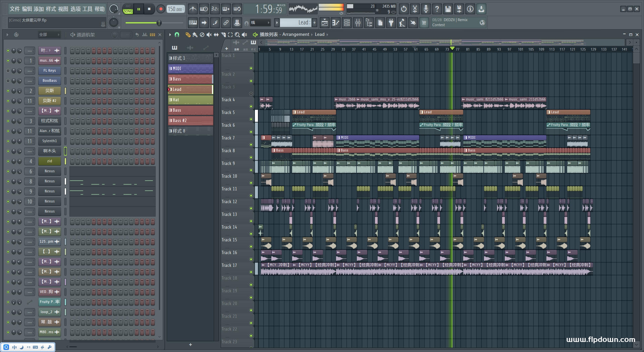Click the main volume slider handle
Image resolution: width=644 pixels, height=352 pixels.
(159, 23)
